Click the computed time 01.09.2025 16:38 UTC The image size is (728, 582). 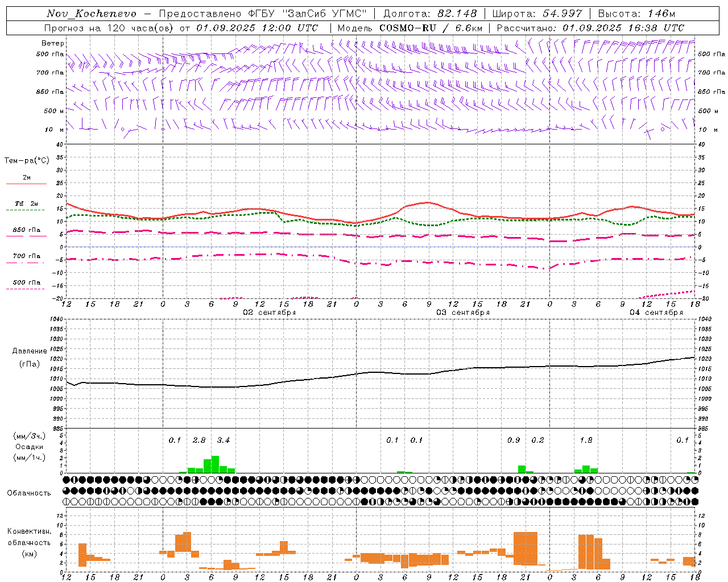623,28
